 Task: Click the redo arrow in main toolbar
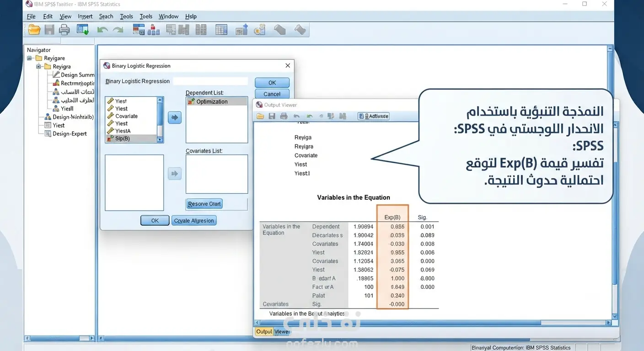(118, 31)
